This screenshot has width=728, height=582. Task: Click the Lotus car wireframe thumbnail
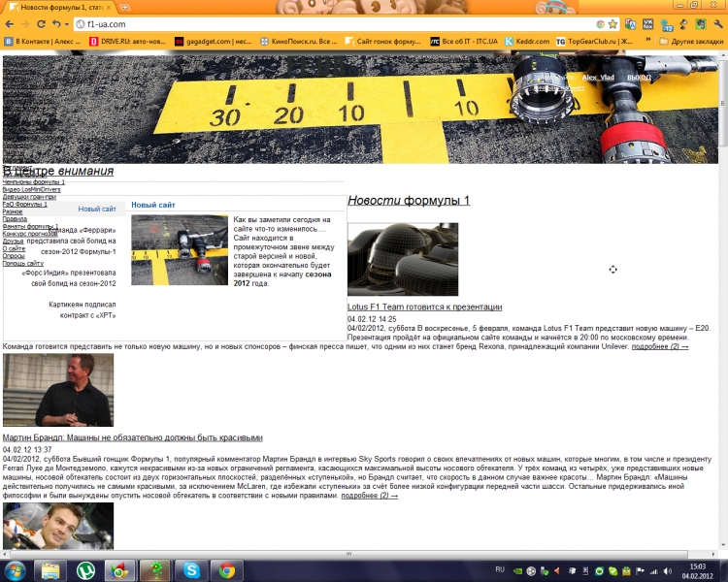[403, 259]
